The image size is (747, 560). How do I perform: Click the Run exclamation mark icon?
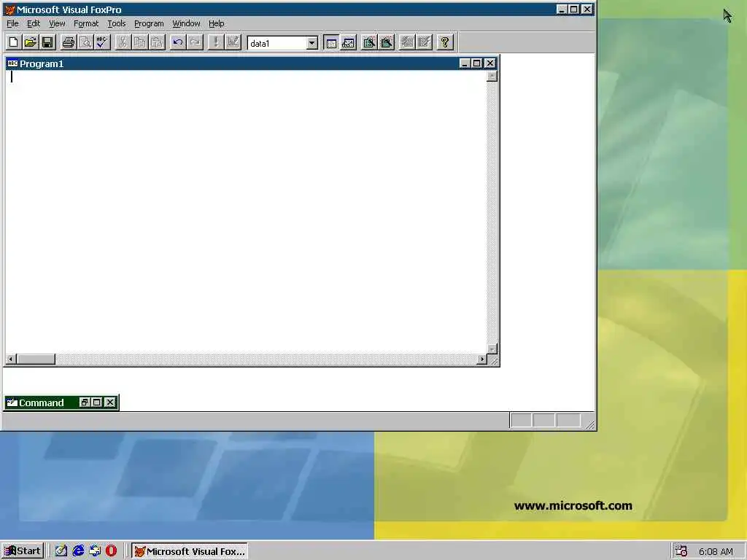click(215, 42)
